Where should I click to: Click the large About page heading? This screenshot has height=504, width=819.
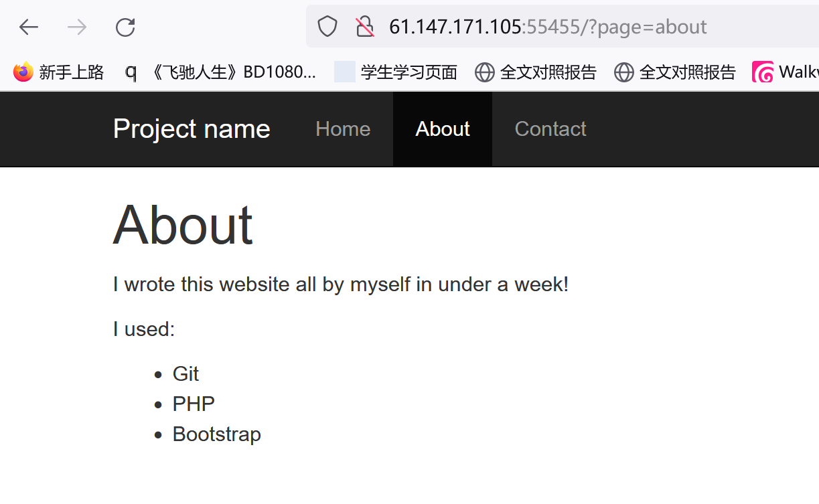click(183, 225)
